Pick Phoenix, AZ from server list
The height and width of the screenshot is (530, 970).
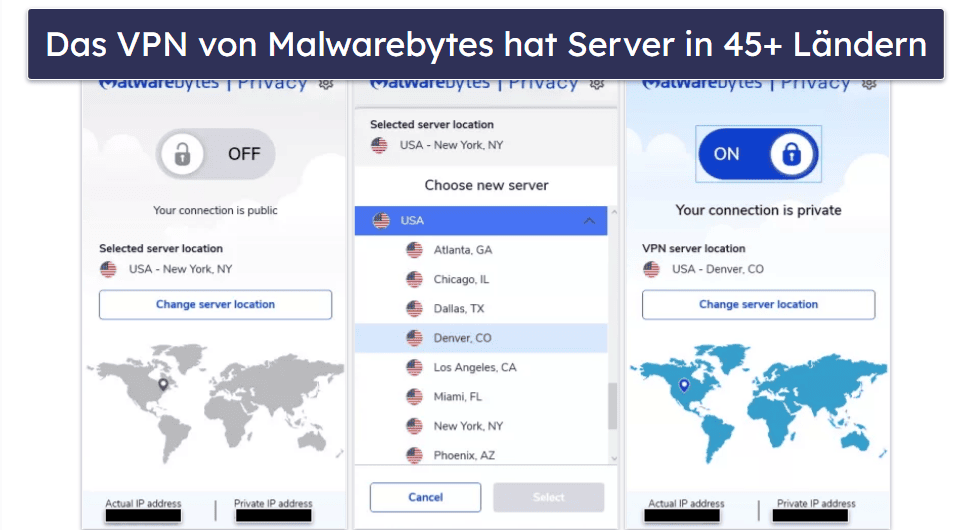tap(481, 455)
